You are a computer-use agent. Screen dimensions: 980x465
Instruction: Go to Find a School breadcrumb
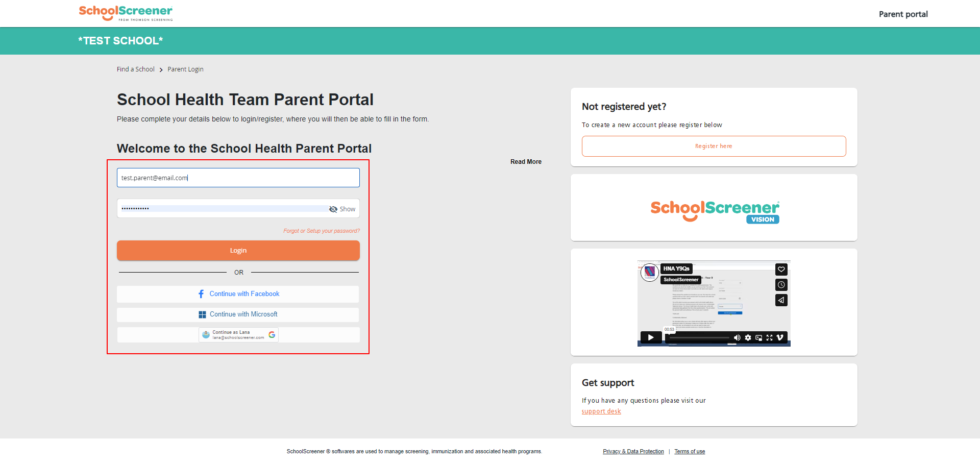135,69
